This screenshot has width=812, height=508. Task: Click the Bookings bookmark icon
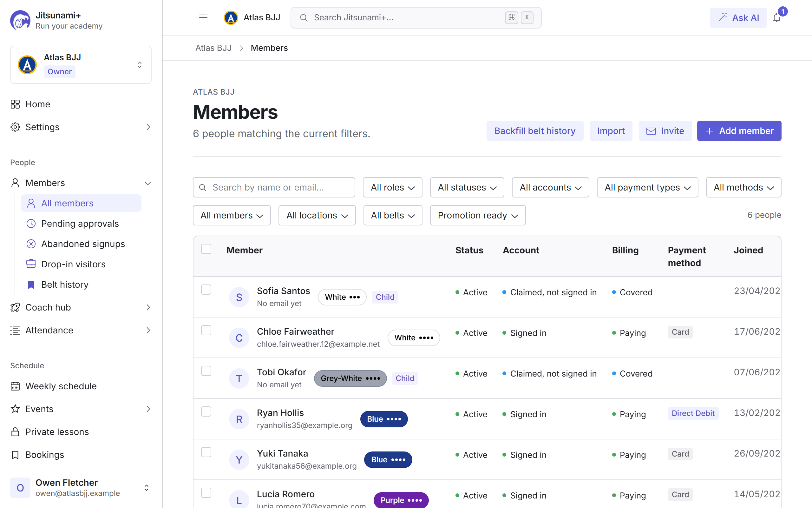point(15,455)
